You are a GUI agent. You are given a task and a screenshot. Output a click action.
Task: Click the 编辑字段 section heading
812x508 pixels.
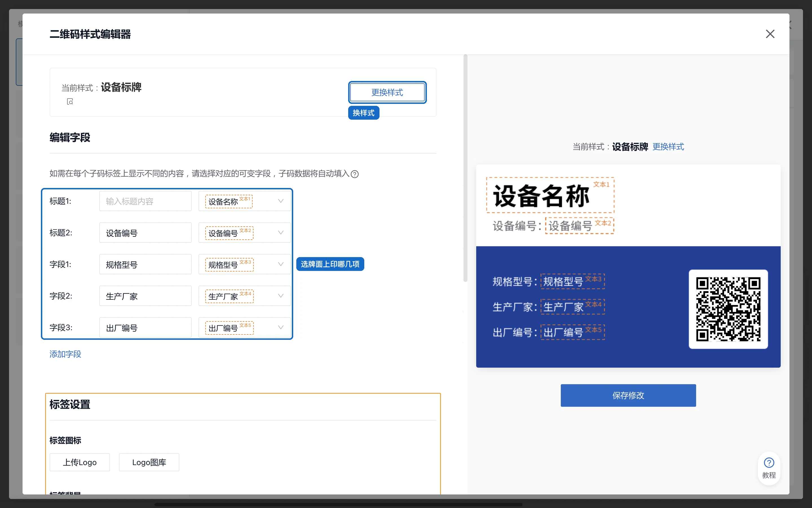[x=70, y=137]
